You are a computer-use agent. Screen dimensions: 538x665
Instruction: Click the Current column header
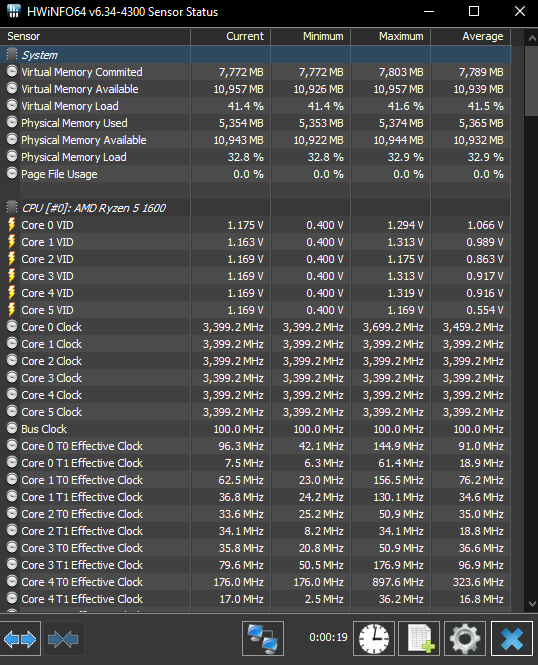pyautogui.click(x=230, y=36)
